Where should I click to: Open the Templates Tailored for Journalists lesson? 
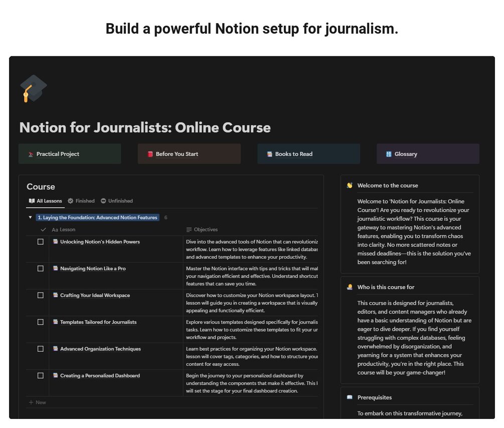[x=98, y=322]
